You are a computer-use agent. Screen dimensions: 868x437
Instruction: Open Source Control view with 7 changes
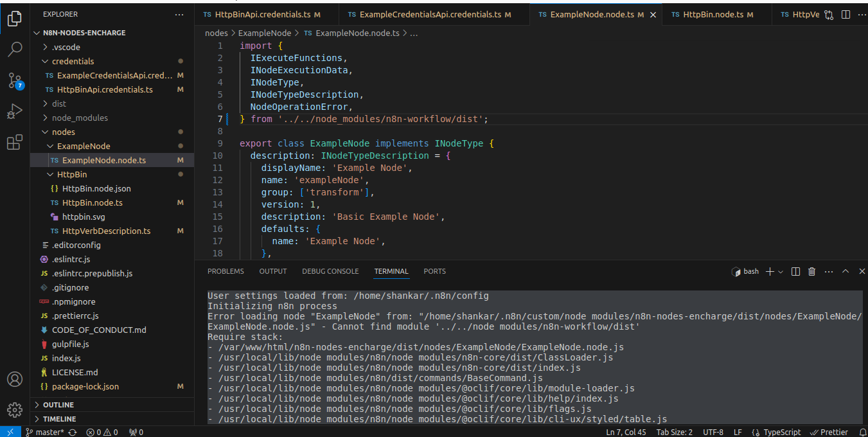pos(15,80)
